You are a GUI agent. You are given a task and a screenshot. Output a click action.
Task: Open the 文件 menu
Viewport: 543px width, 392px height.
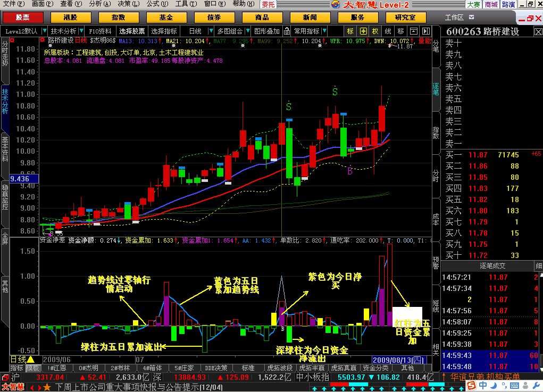pos(14,4)
